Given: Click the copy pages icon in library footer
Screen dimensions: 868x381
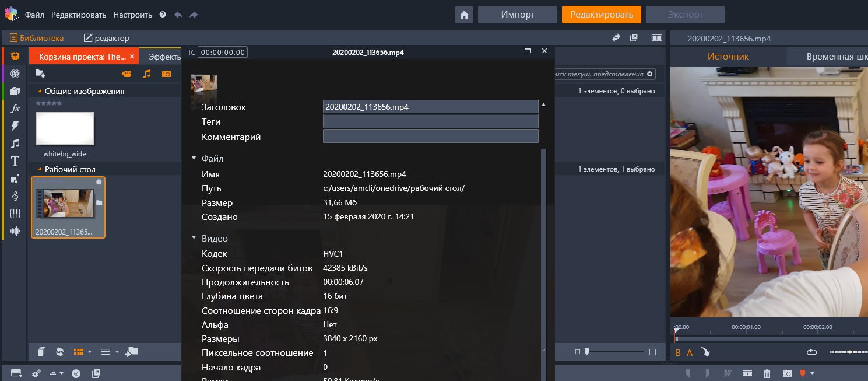Looking at the screenshot, I should coord(41,352).
